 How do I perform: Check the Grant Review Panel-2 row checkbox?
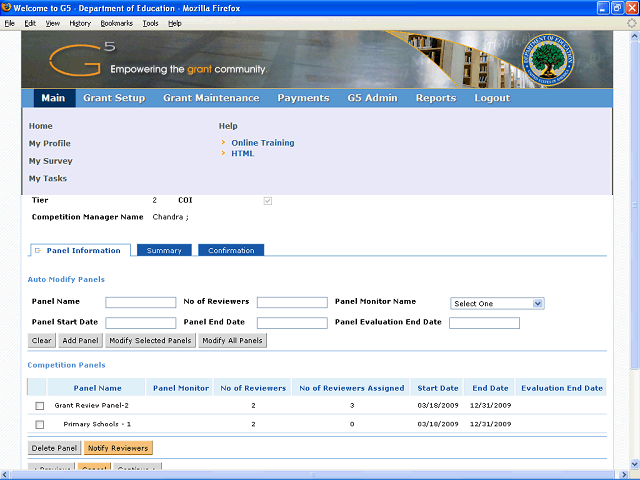tap(40, 406)
